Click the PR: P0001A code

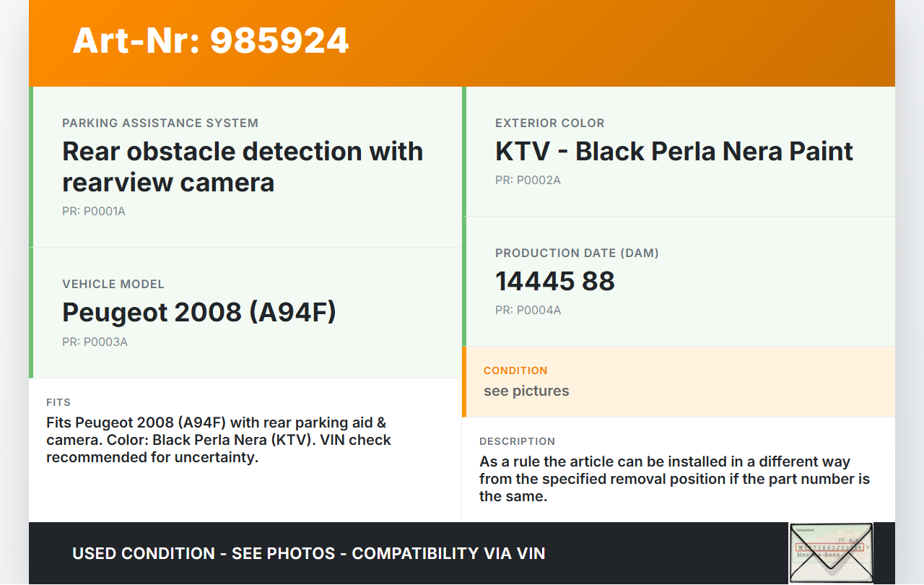[x=94, y=212]
